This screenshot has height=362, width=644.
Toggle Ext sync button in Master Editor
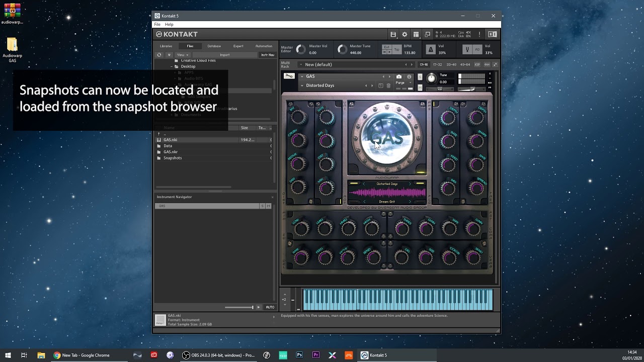pos(386,47)
